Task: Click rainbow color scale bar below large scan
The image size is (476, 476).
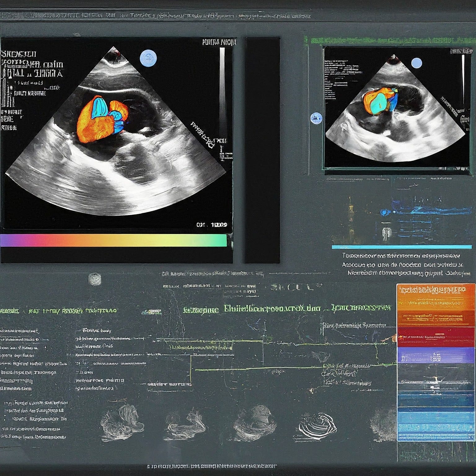Action: [x=113, y=240]
